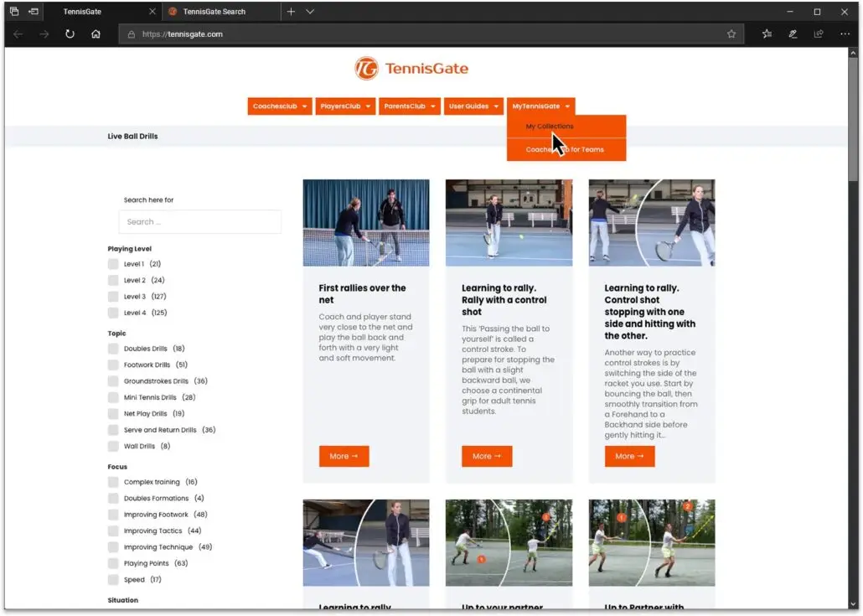Check the Level 3 filter
This screenshot has height=616, width=863.
click(113, 297)
